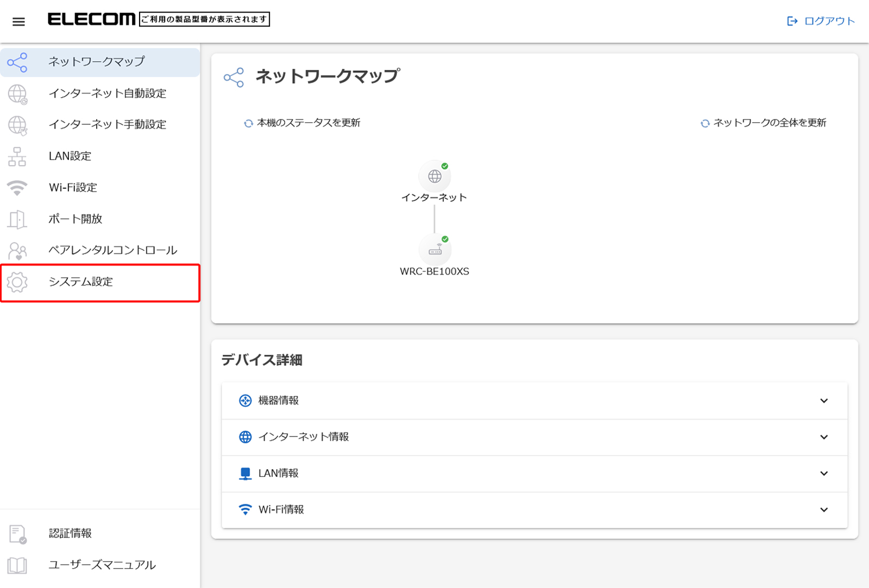Select ネットワークマップ in the sidebar

97,62
